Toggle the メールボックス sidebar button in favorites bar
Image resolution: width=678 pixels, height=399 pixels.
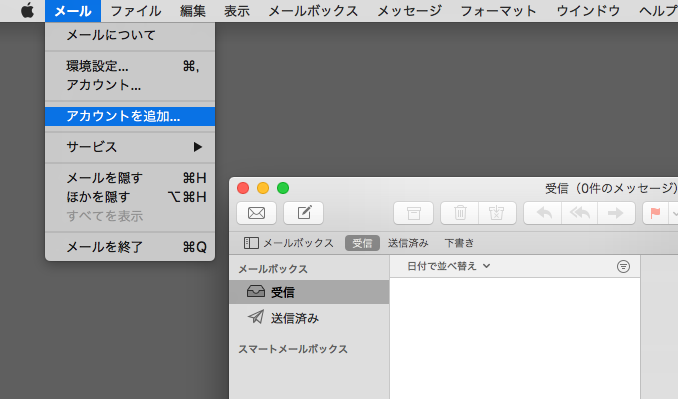coord(288,243)
